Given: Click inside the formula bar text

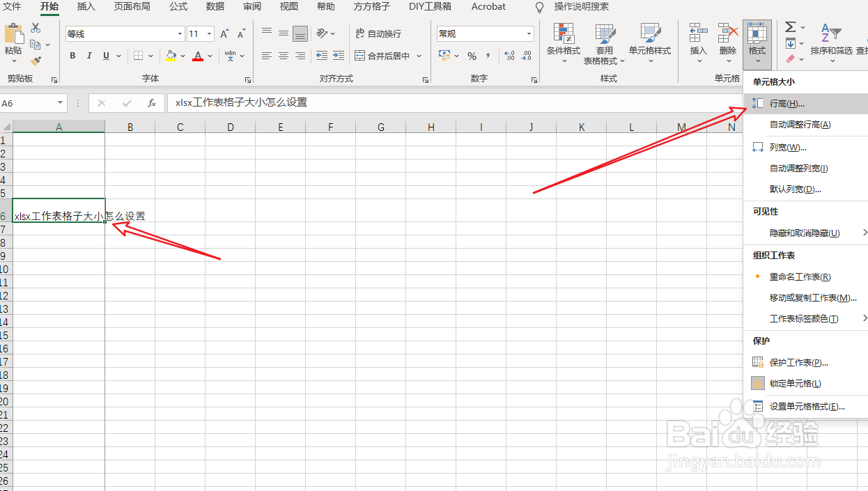Looking at the screenshot, I should click(242, 103).
